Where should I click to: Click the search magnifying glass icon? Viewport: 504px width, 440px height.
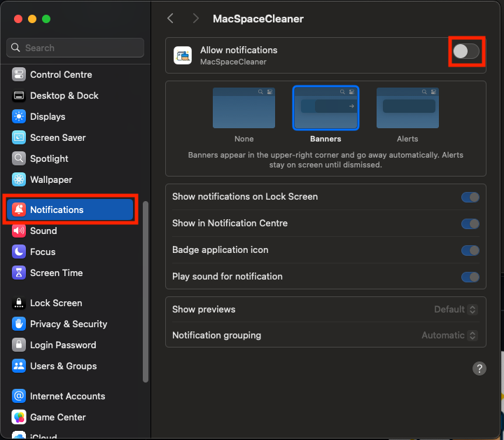click(x=15, y=48)
